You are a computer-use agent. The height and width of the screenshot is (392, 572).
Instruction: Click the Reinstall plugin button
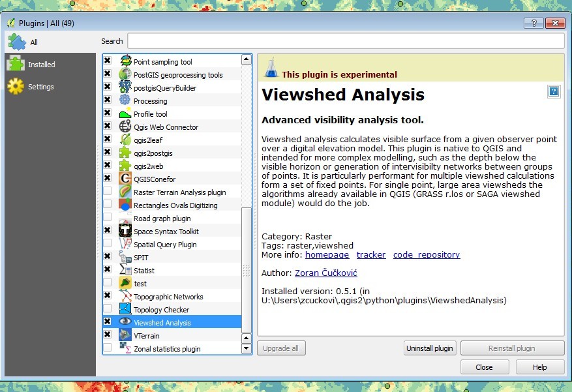[x=512, y=348]
